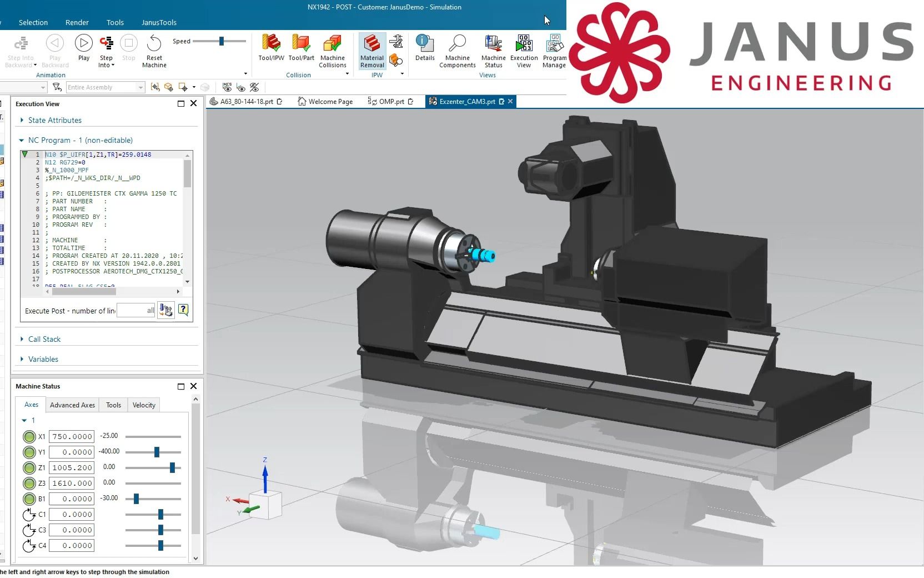Expand the Call Stack section

click(44, 339)
